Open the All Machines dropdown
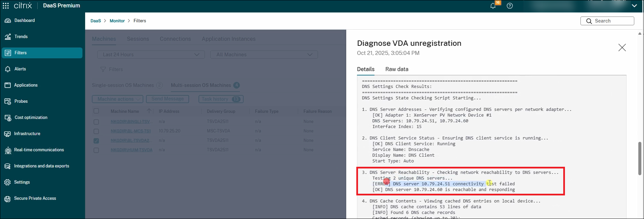 [x=264, y=55]
